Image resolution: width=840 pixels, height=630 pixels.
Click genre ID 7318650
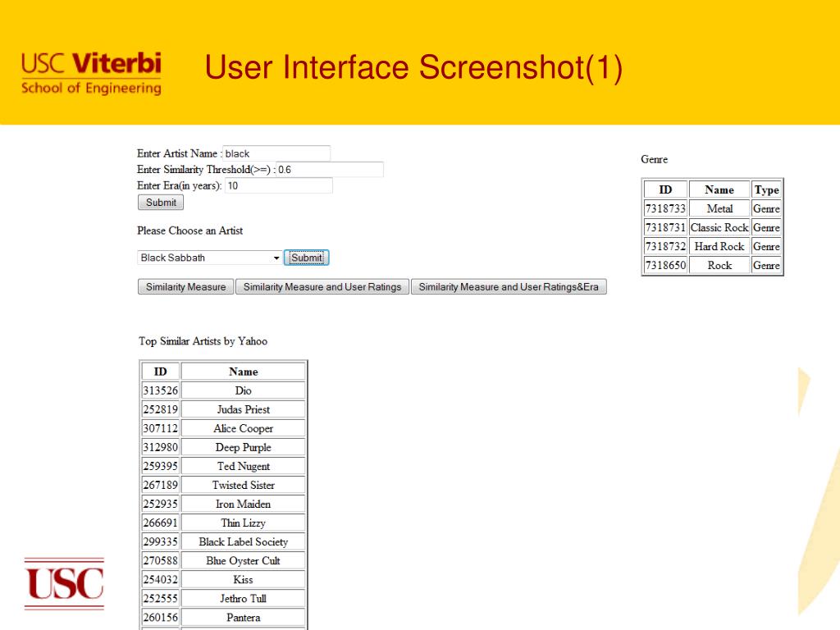[665, 265]
